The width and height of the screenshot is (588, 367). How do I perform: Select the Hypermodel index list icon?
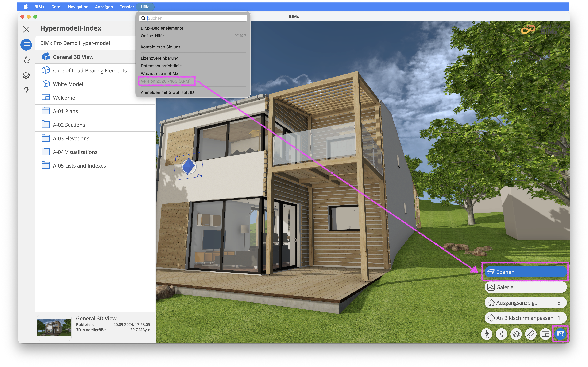point(26,45)
